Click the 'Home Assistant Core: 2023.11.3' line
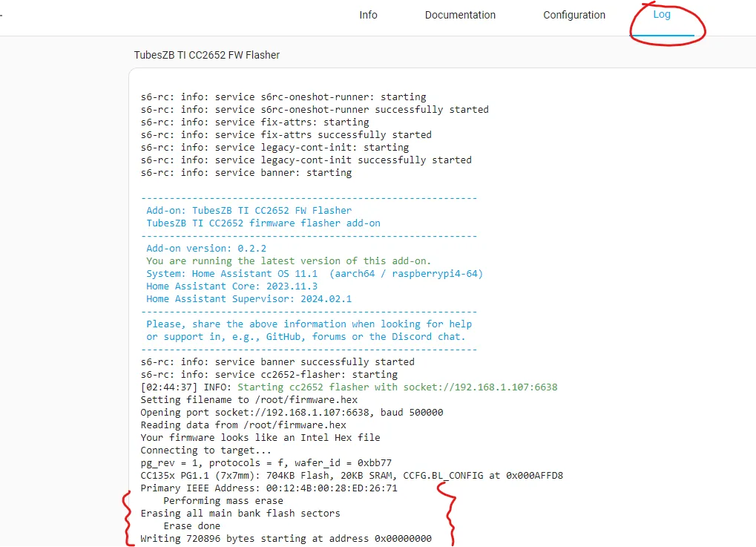This screenshot has width=756, height=547. (231, 286)
